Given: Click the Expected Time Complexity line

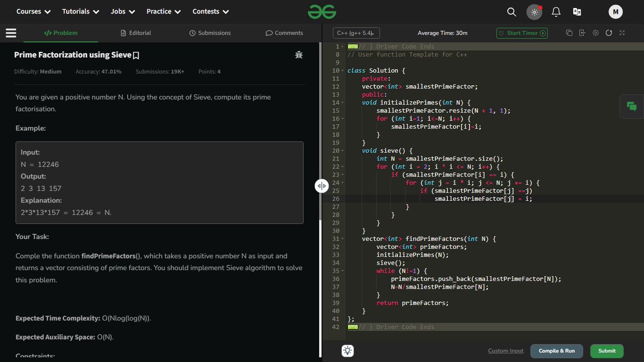Looking at the screenshot, I should pyautogui.click(x=83, y=319).
